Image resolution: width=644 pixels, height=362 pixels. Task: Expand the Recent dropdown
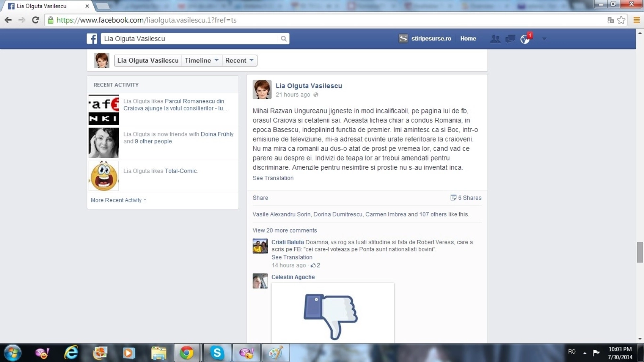239,60
